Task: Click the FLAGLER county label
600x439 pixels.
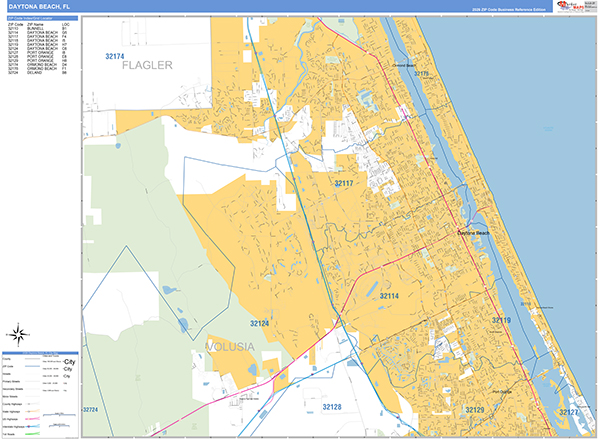Action: coord(147,65)
